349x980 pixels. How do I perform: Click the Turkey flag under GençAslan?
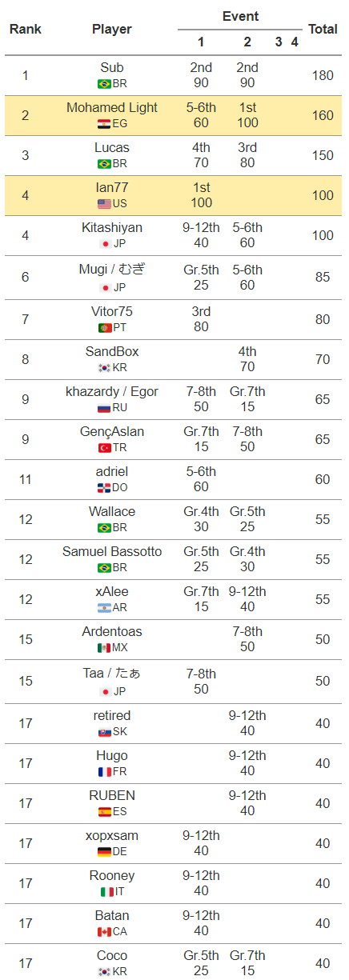tap(105, 448)
